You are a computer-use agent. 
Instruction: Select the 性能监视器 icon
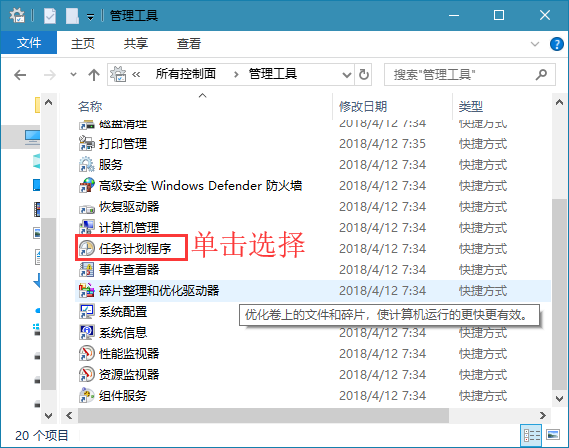pos(87,353)
